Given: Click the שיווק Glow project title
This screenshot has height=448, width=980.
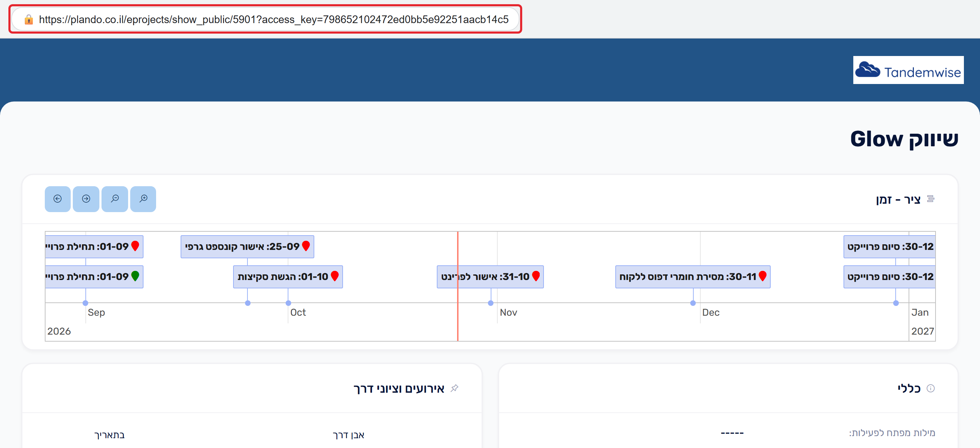Looking at the screenshot, I should point(904,139).
